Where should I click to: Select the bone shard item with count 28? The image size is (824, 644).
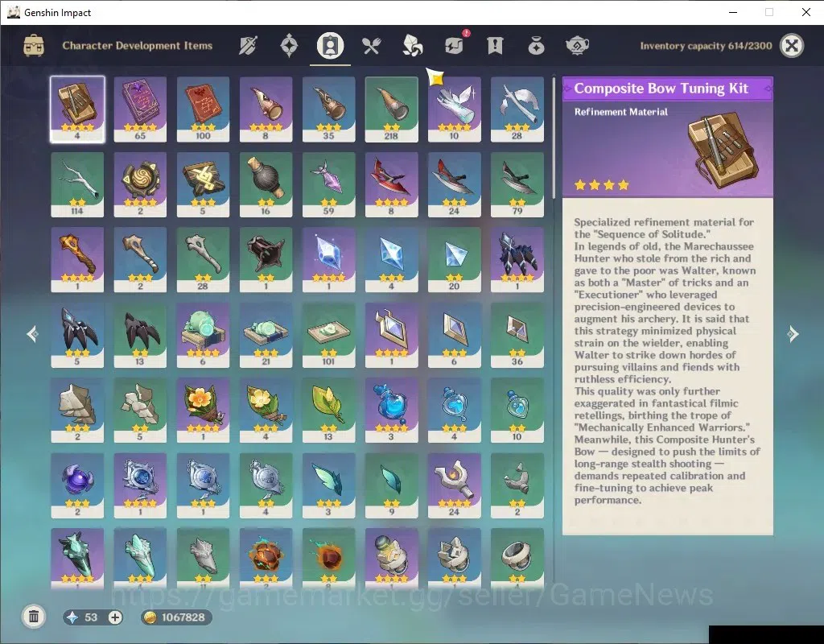pos(203,260)
